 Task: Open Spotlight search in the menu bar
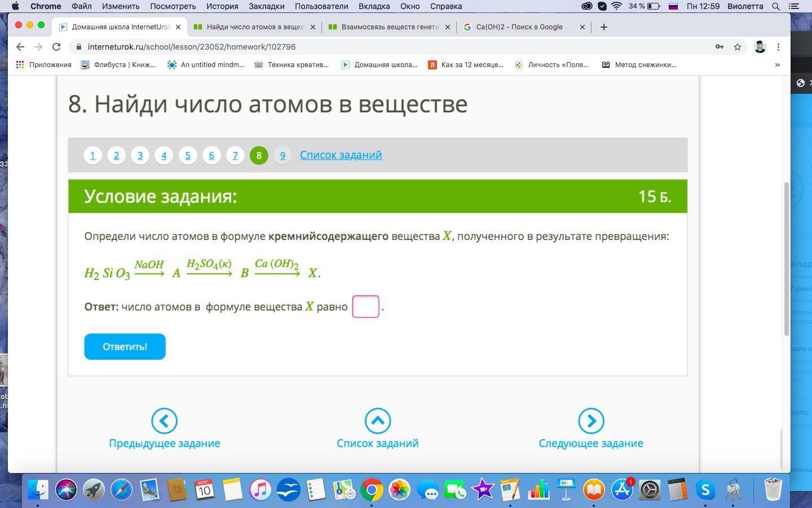(776, 6)
